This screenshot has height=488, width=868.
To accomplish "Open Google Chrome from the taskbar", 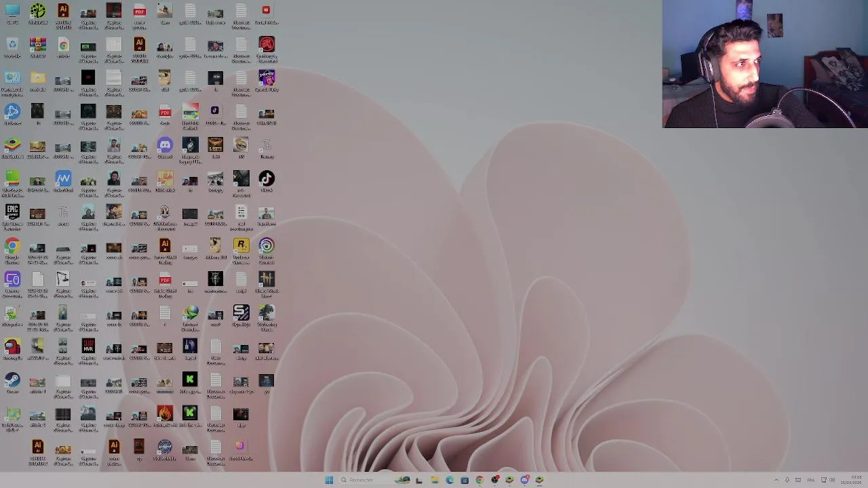I will [x=479, y=480].
